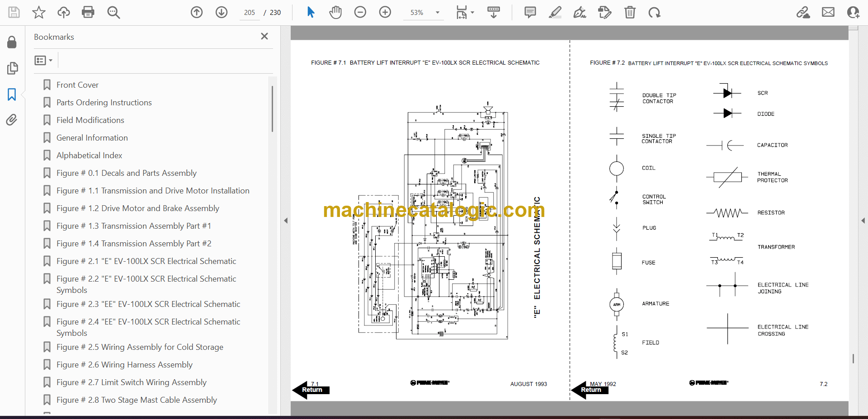868x419 pixels.
Task: Save the document with the floppy disk icon
Action: tap(14, 12)
